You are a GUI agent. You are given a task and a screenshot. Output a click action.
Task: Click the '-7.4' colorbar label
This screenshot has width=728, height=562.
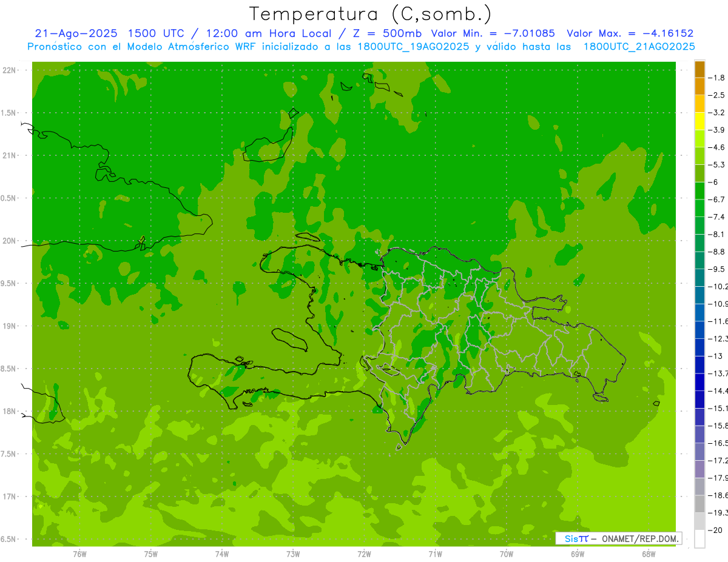716,217
